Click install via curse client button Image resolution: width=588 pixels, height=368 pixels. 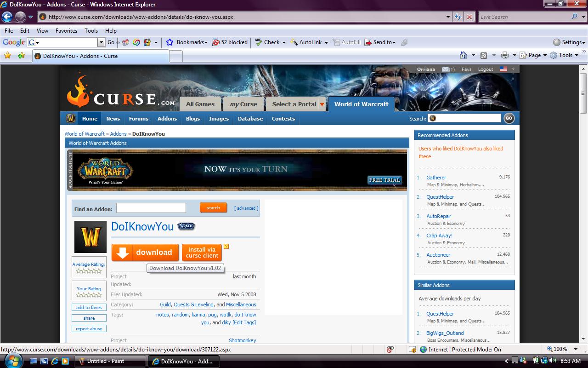pos(202,253)
